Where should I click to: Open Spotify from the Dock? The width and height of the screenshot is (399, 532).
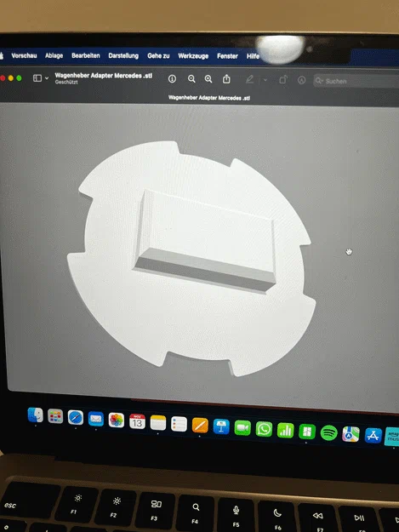pos(329,433)
